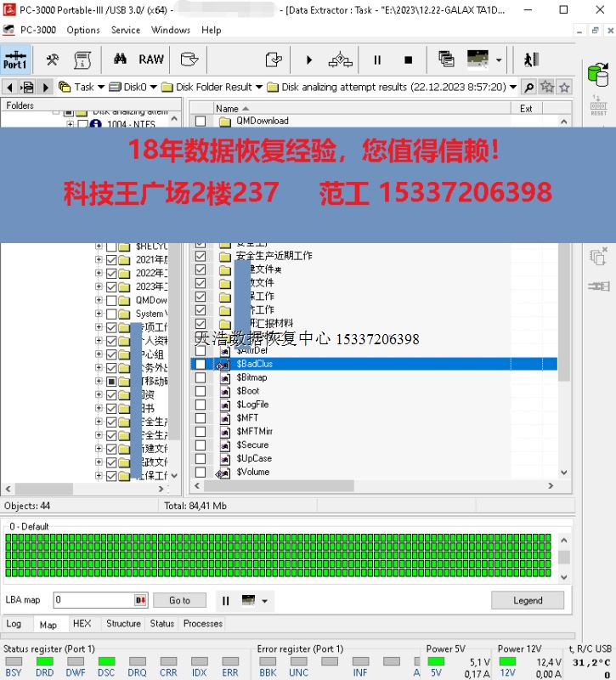Expand the Disk Folder Result dropdown
This screenshot has width=616, height=680.
[x=259, y=87]
